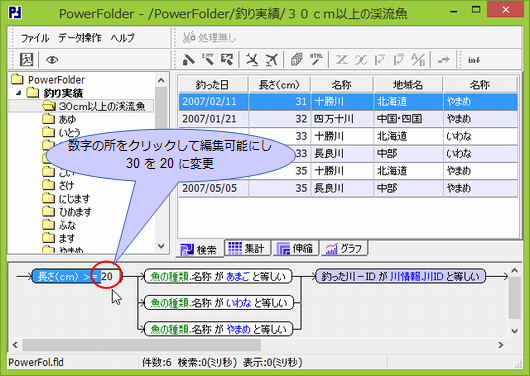530x376 pixels.
Task: Click the second airplane icon
Action: pyautogui.click(x=271, y=60)
